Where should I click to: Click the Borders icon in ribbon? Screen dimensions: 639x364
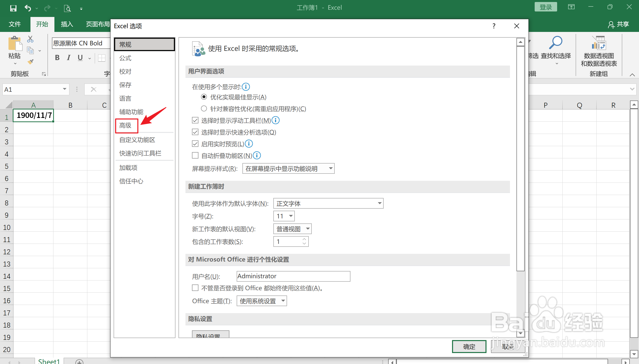102,58
